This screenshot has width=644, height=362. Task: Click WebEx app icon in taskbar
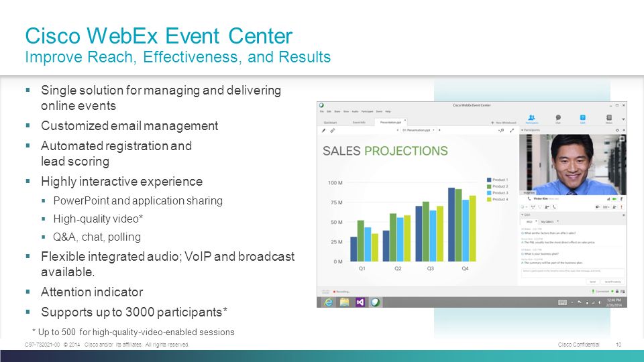click(x=375, y=302)
